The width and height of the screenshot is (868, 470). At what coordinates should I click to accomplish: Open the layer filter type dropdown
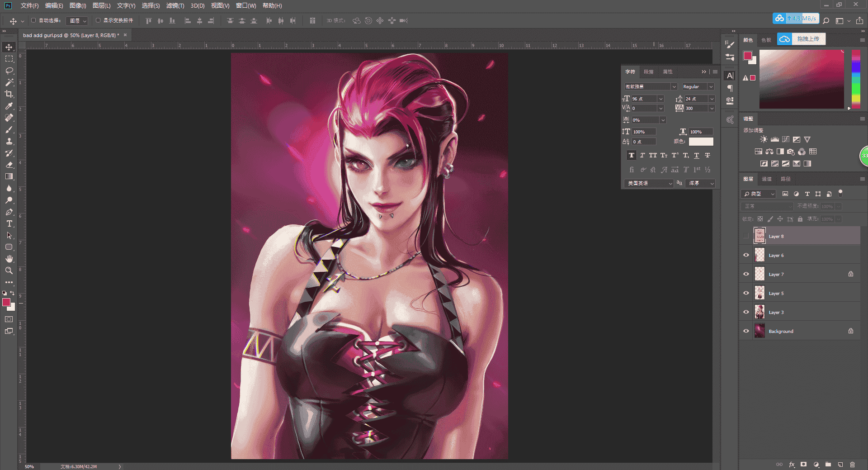click(x=759, y=194)
